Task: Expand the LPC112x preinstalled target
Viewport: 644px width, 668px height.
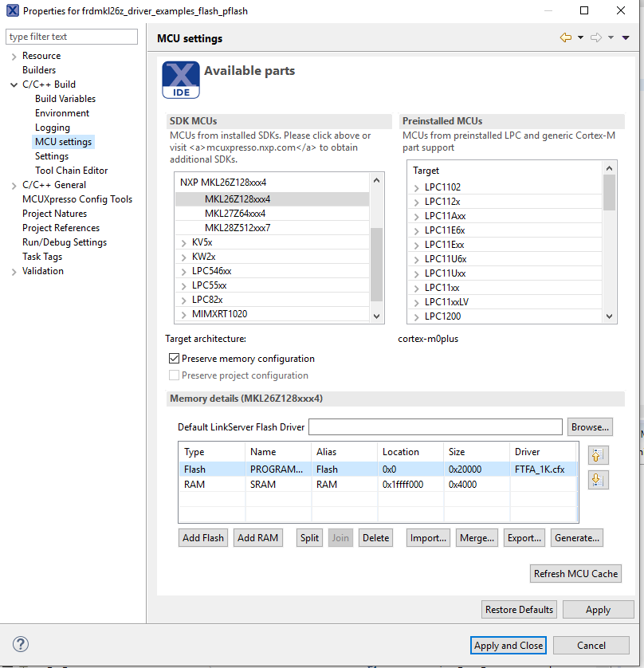Action: tap(417, 202)
